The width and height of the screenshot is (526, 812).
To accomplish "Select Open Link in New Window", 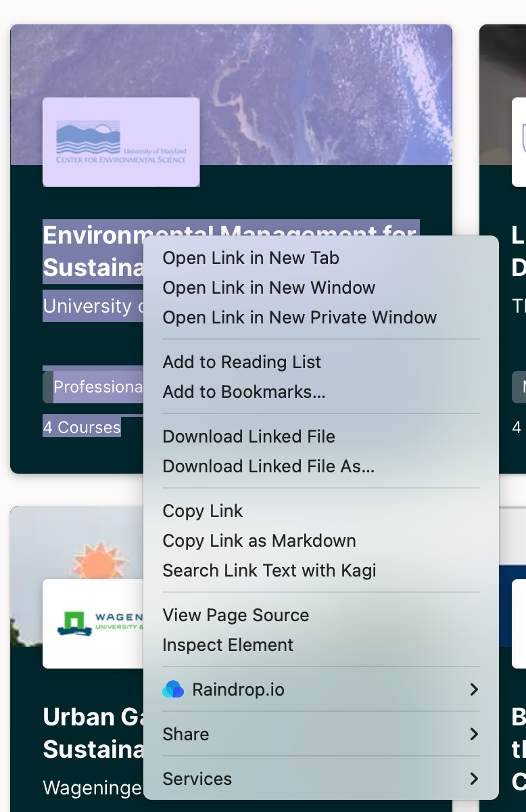I will click(x=268, y=288).
